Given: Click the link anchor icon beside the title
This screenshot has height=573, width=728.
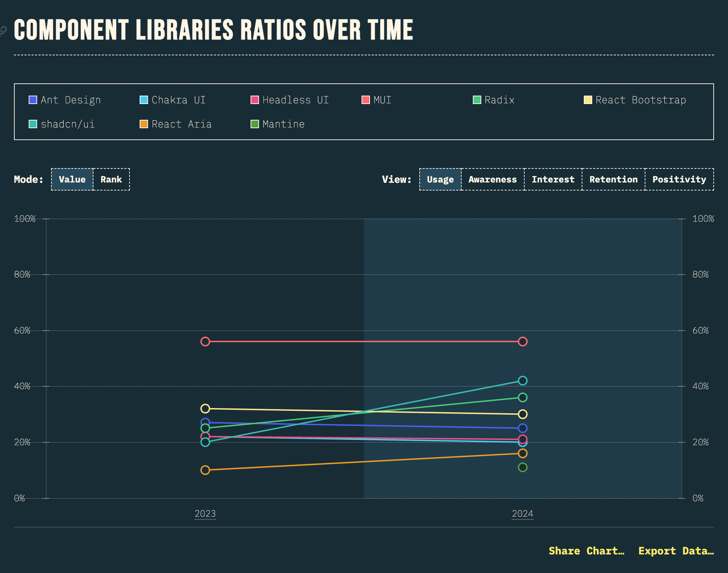Looking at the screenshot, I should 3,32.
